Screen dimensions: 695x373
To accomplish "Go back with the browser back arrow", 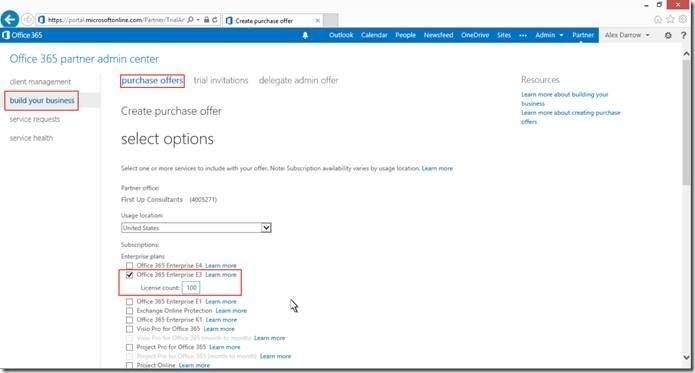I will click(10, 19).
